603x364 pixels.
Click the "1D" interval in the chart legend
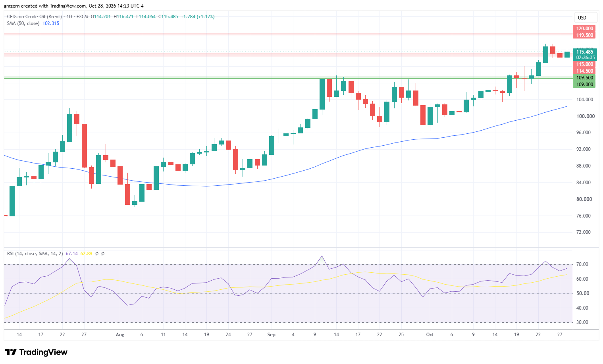point(69,17)
